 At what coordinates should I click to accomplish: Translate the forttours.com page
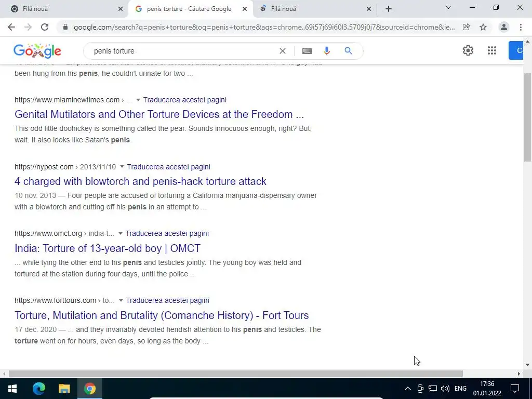pyautogui.click(x=167, y=300)
